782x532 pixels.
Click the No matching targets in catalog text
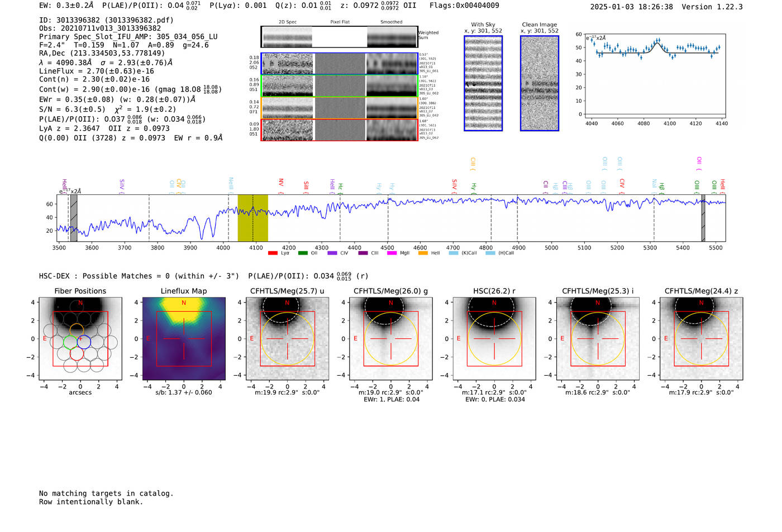[106, 493]
